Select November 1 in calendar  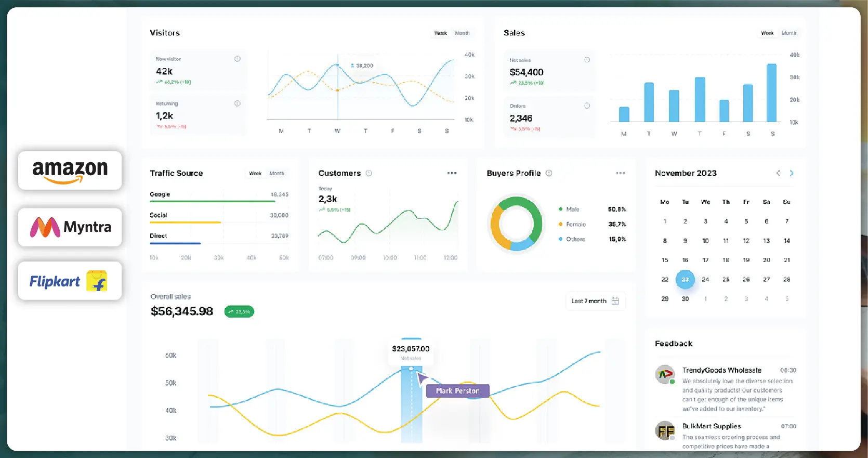point(665,221)
